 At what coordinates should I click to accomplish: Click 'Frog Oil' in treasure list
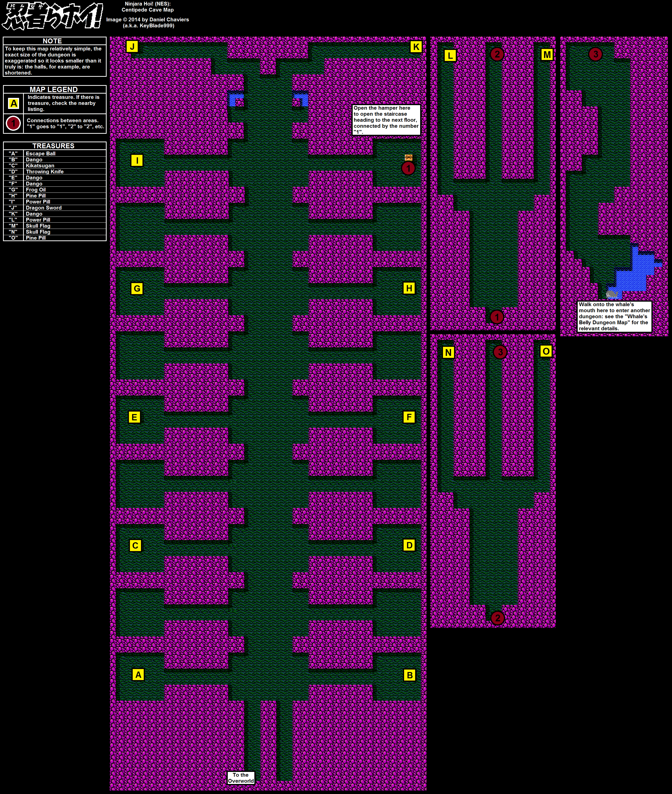[x=36, y=190]
